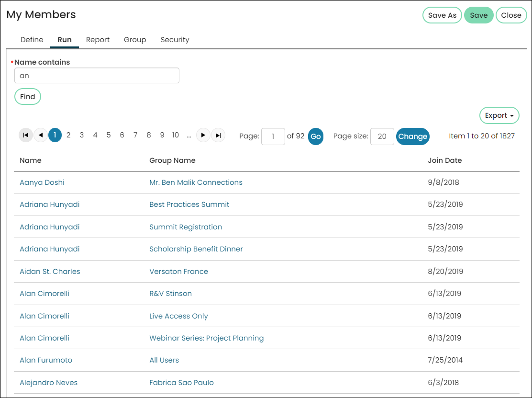532x398 pixels.
Task: Click Change to update page size
Action: pos(412,136)
